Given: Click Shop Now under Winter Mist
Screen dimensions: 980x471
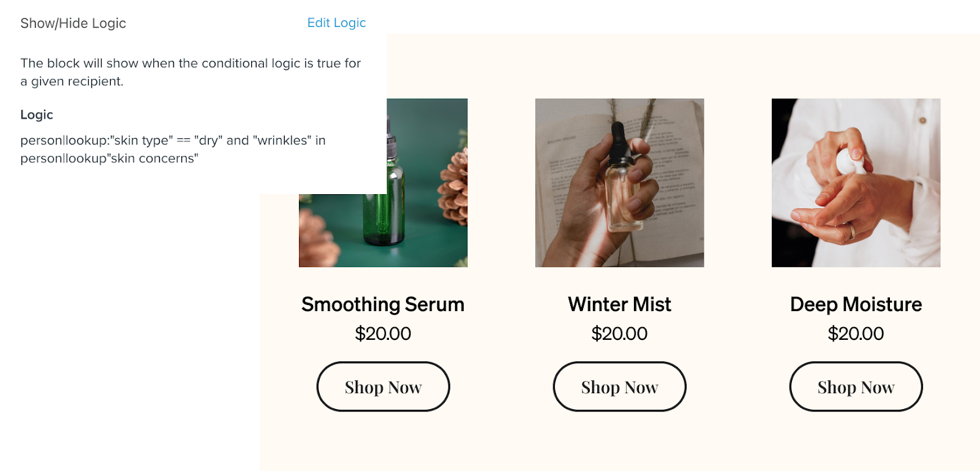Looking at the screenshot, I should 619,386.
